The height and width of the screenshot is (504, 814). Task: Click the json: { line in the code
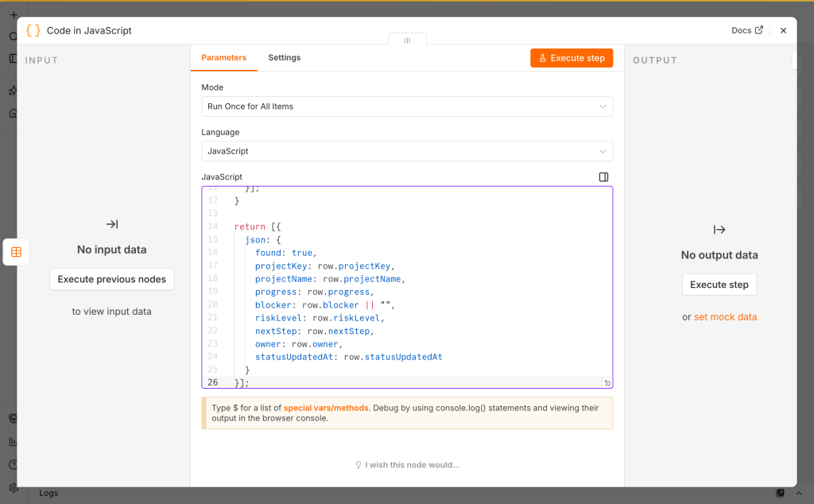(x=262, y=240)
